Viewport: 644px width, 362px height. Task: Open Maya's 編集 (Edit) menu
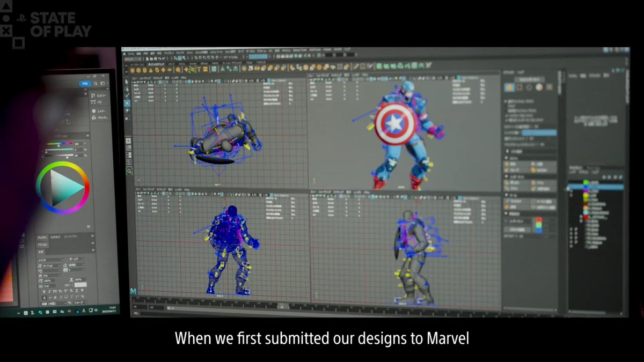tap(138, 54)
